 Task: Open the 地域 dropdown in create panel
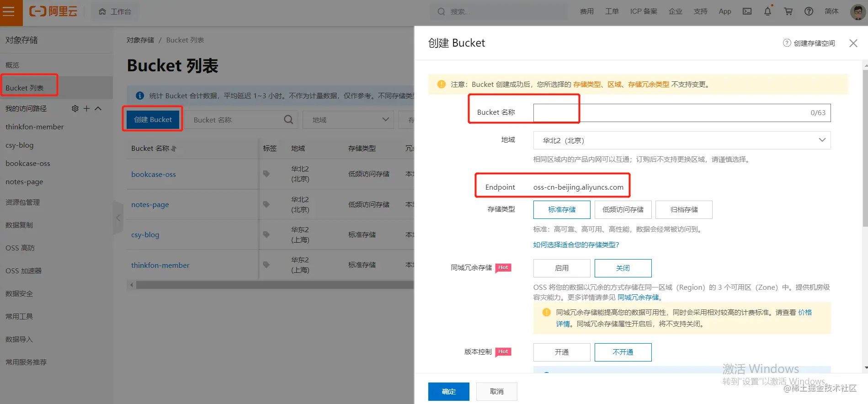click(x=682, y=140)
